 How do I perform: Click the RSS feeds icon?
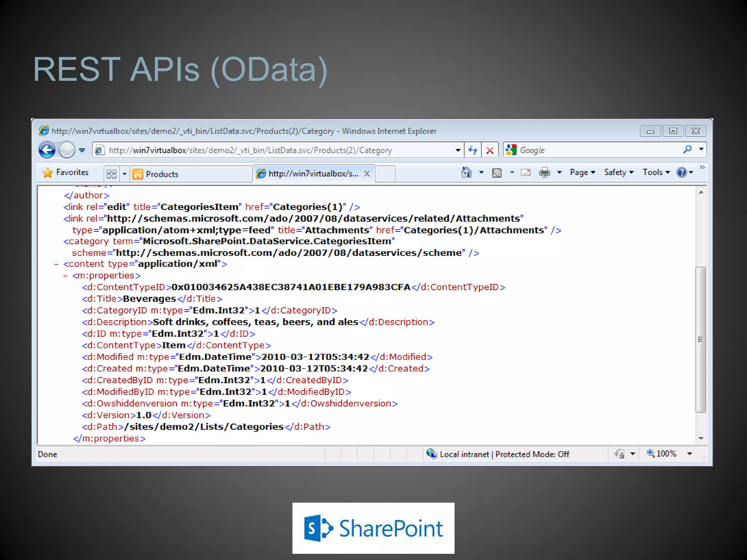(497, 172)
